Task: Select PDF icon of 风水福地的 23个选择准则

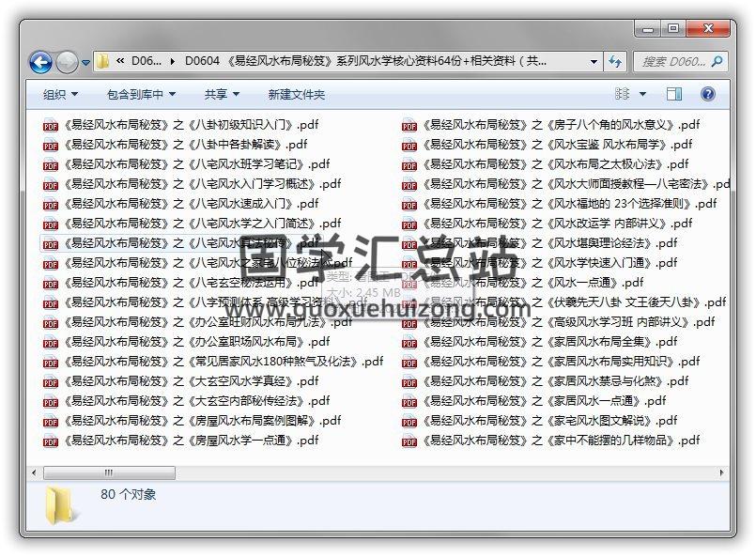Action: click(x=409, y=205)
